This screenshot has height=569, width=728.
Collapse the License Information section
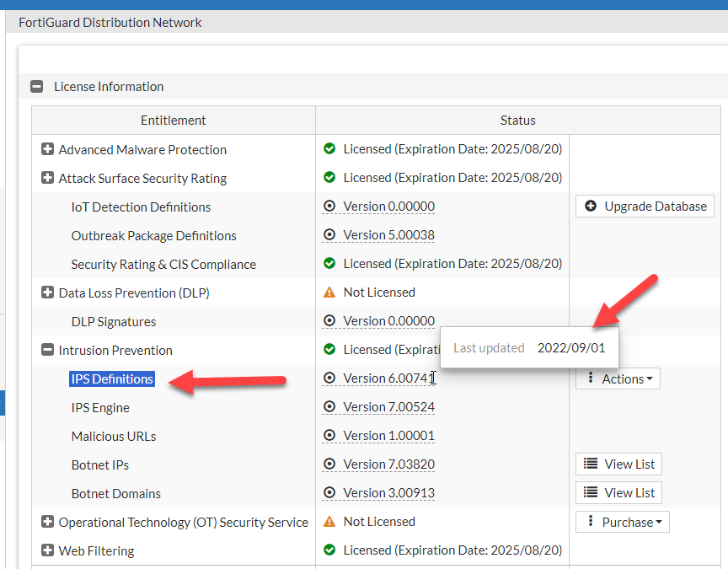click(x=37, y=87)
